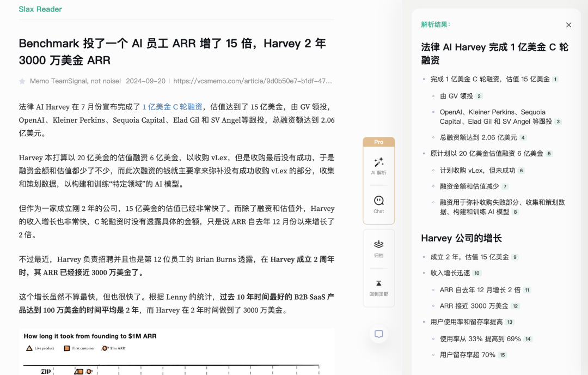Click reference badge 12 after ARR 接近 3000 万美金
This screenshot has width=588, height=375.
coord(515,306)
